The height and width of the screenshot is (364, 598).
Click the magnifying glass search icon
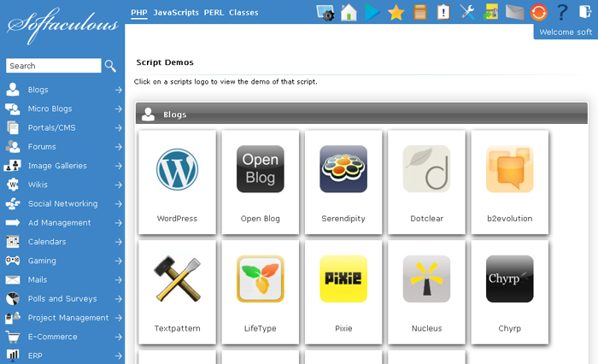(x=110, y=66)
